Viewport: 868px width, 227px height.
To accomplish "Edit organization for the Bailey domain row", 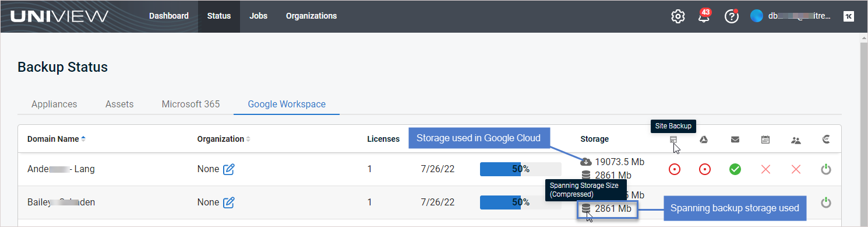I will (229, 202).
